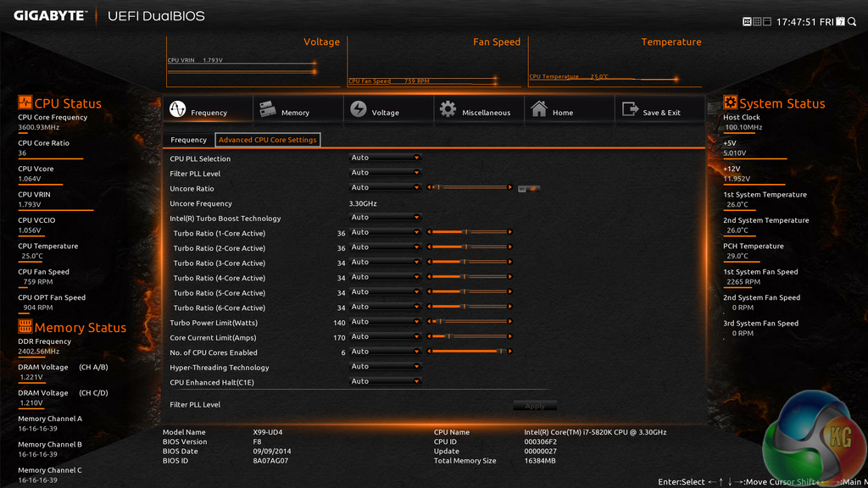Increase Core Current Limit(Amps) with right arrow
The width and height of the screenshot is (868, 488).
click(x=509, y=336)
